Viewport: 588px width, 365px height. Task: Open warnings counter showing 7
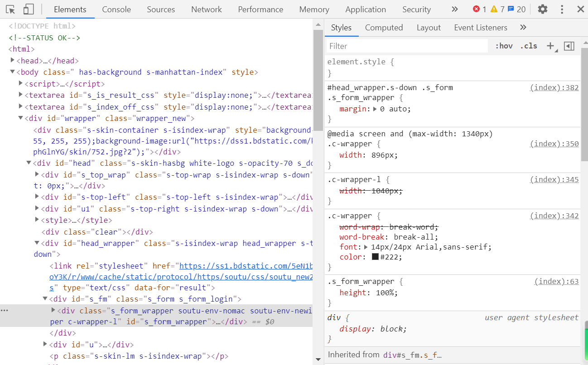(x=497, y=9)
